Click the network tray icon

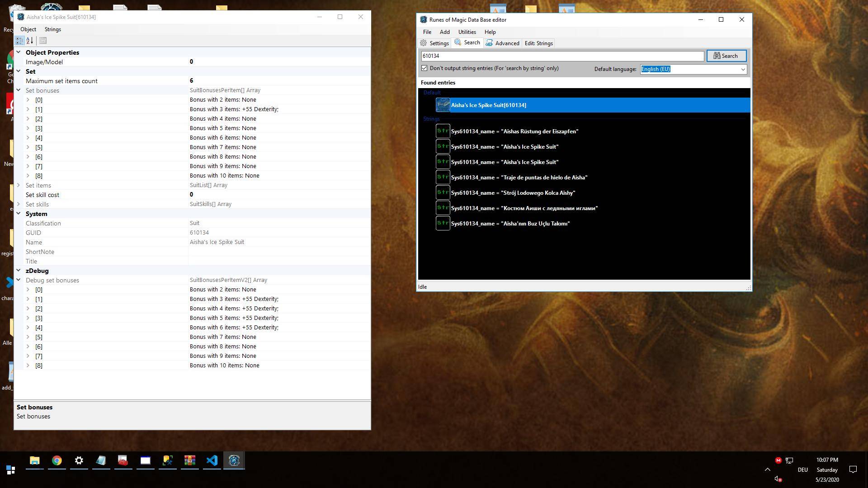pyautogui.click(x=789, y=460)
